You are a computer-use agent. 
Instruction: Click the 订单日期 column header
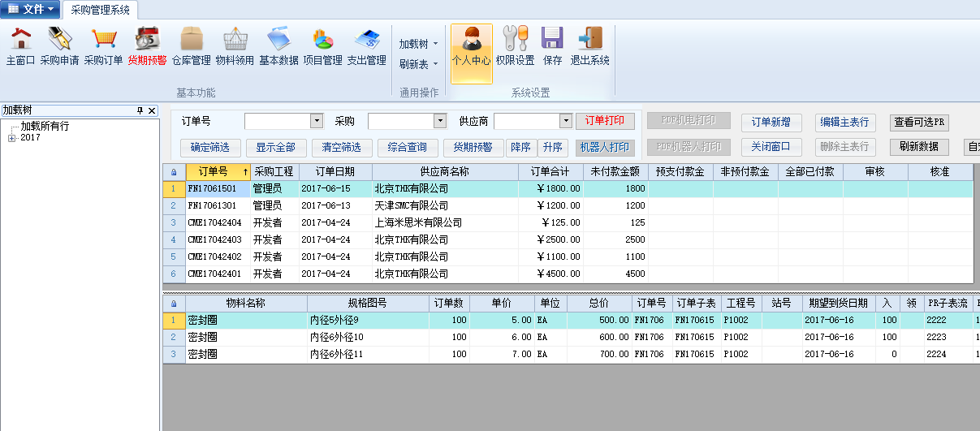335,172
